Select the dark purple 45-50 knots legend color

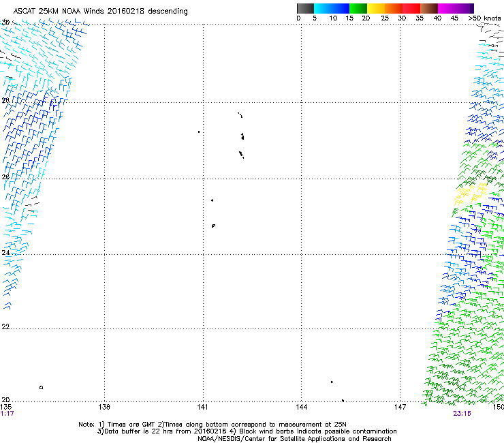click(x=464, y=8)
